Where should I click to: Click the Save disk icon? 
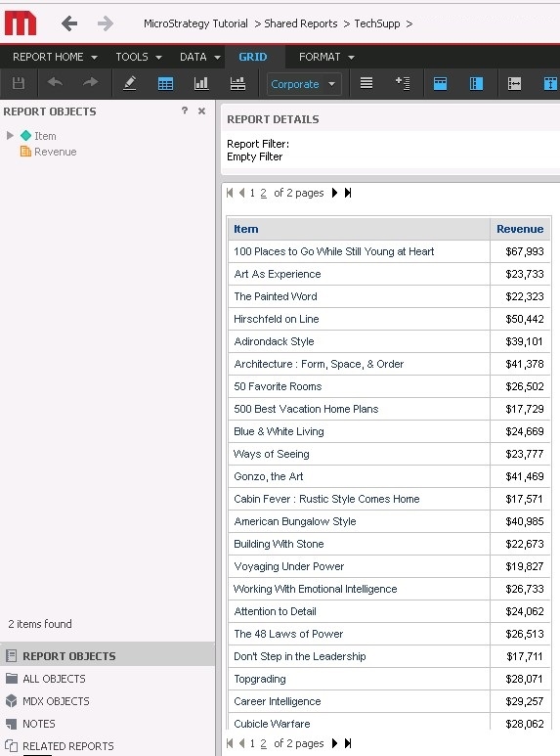click(x=19, y=83)
